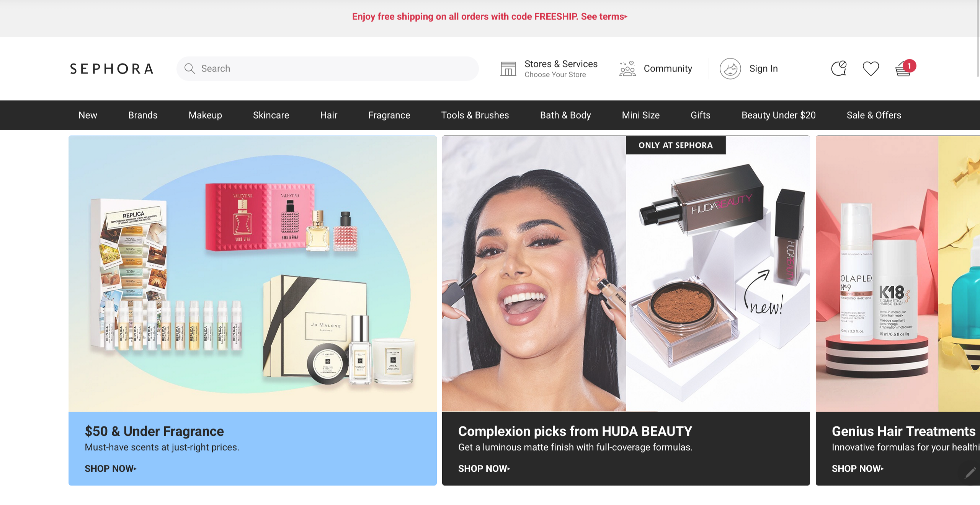Open the Tools & Brushes menu
The width and height of the screenshot is (980, 505).
pos(475,115)
